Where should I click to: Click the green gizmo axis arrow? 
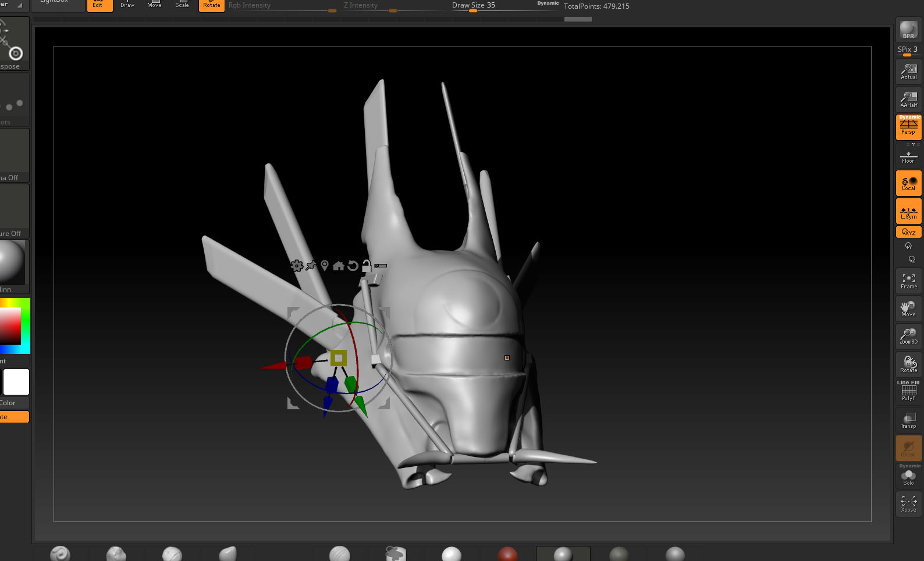click(x=361, y=406)
